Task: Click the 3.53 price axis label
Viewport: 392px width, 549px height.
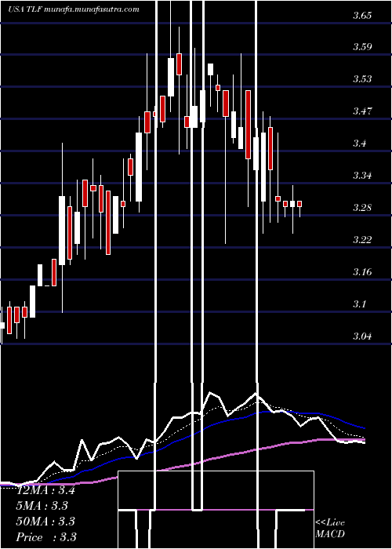Action: click(362, 78)
